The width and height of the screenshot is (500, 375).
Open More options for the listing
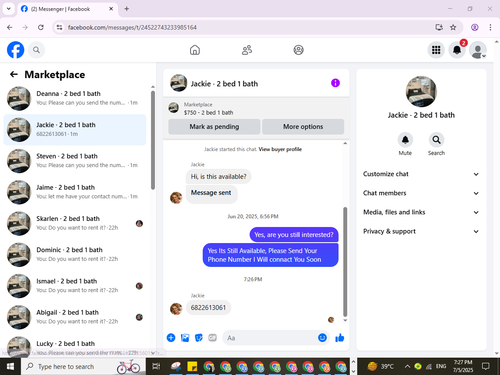(x=303, y=127)
